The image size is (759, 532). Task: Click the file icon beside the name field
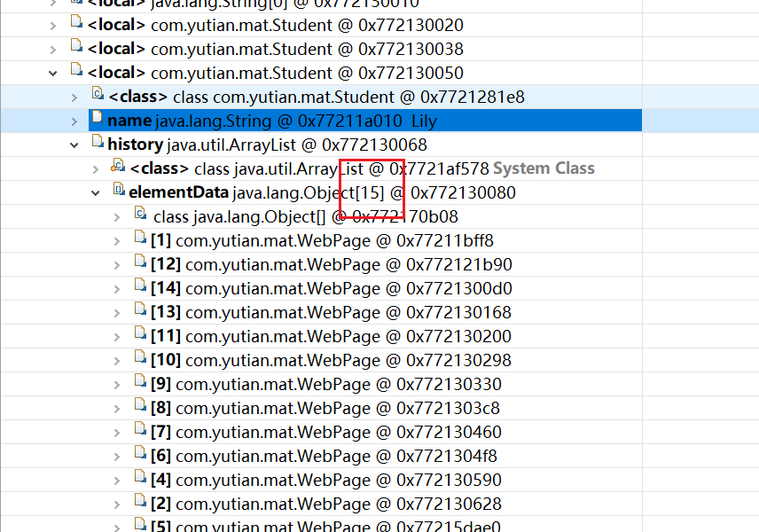97,120
